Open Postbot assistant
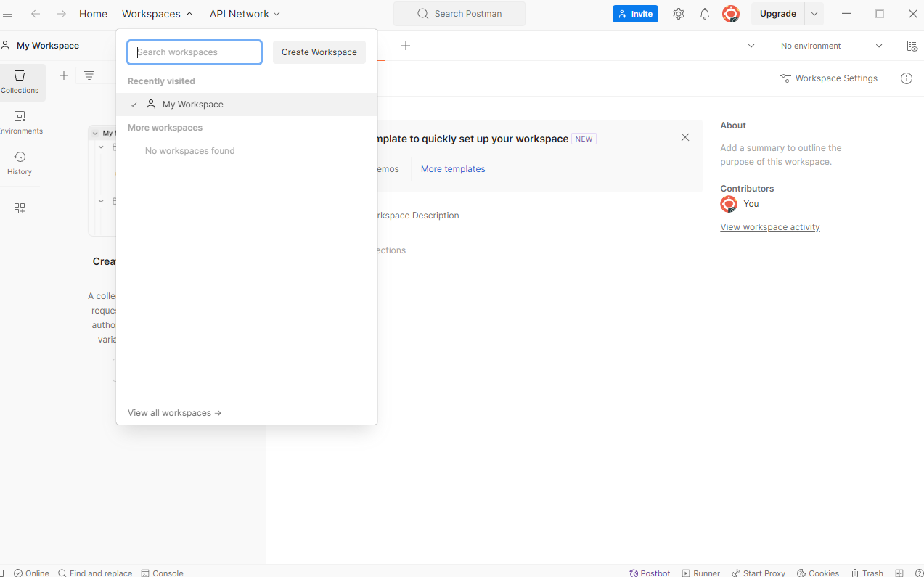This screenshot has height=577, width=924. pos(650,573)
